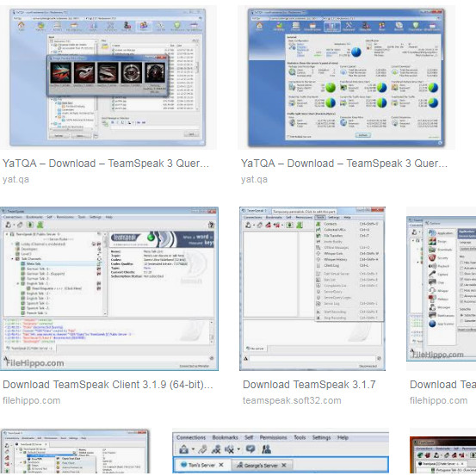Open the bottom thumbnail showing a TeamSpeak context menu
This screenshot has height=476, width=476.
pyautogui.click(x=75, y=451)
